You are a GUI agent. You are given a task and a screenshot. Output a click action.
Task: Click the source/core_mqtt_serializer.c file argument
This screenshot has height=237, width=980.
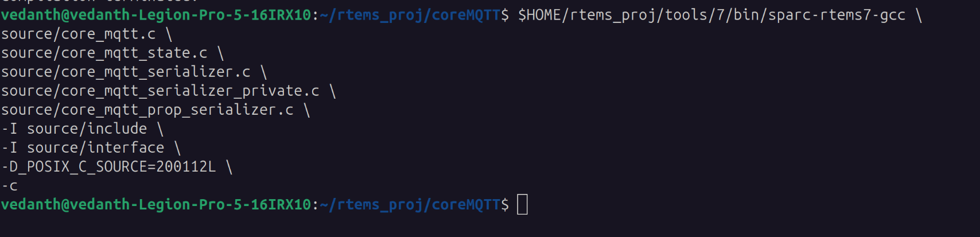(x=126, y=72)
